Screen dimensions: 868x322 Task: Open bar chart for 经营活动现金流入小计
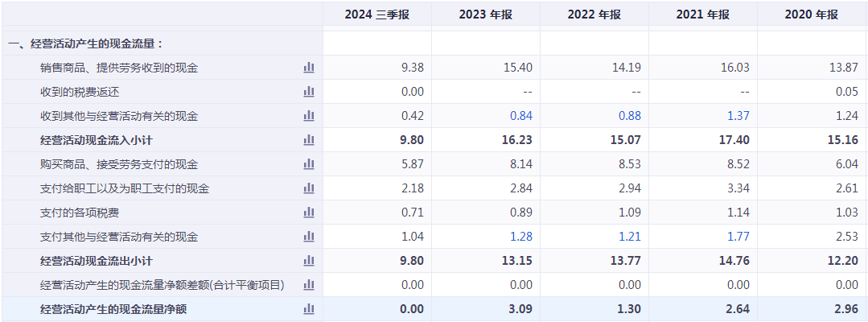coord(308,140)
